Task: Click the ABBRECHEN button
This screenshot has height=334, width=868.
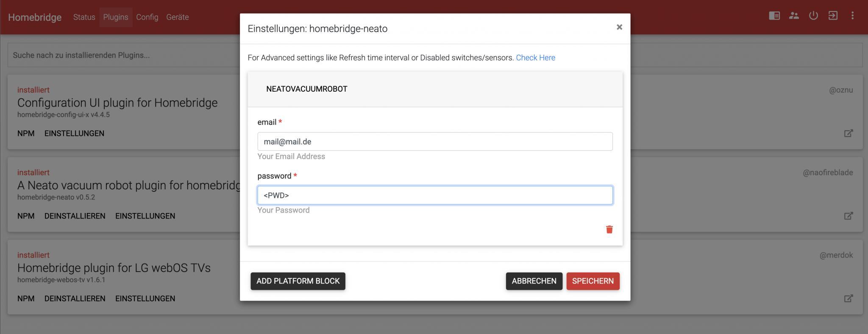Action: pyautogui.click(x=534, y=281)
